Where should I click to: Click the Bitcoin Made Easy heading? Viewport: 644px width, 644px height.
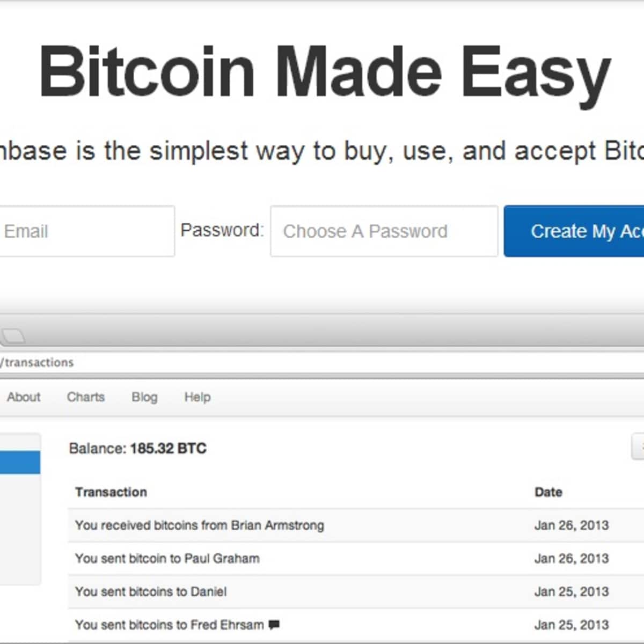(x=325, y=72)
